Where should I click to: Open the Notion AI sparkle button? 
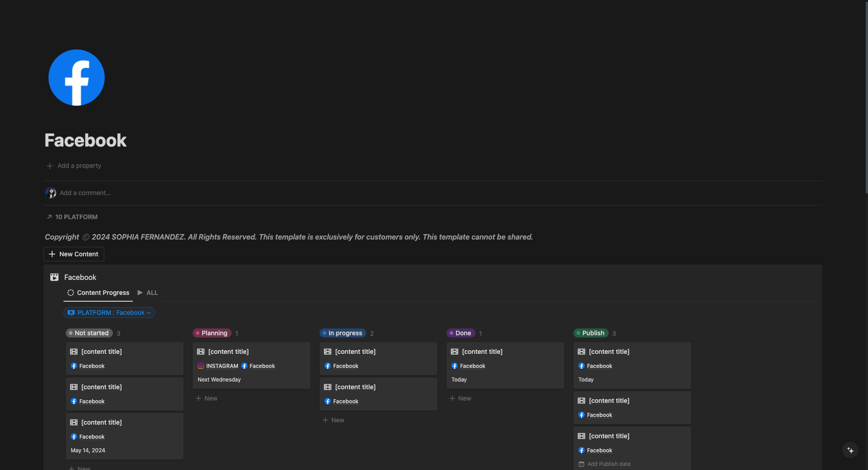pos(850,450)
